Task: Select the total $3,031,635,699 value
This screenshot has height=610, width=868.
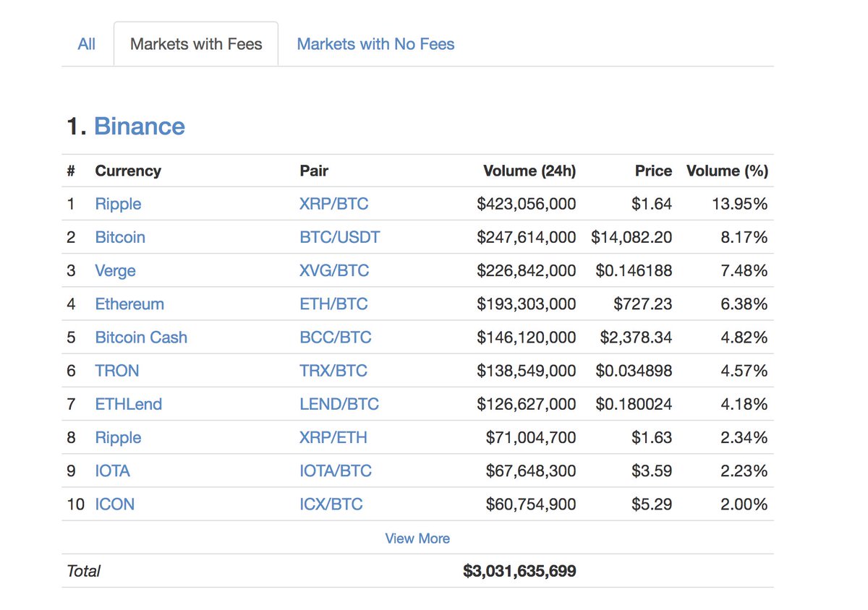Action: (x=519, y=571)
